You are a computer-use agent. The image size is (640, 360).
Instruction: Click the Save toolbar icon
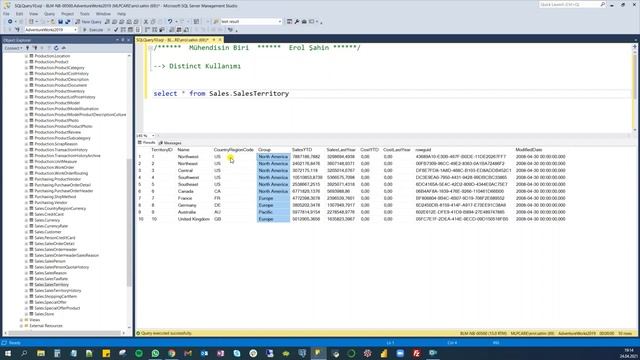click(60, 22)
